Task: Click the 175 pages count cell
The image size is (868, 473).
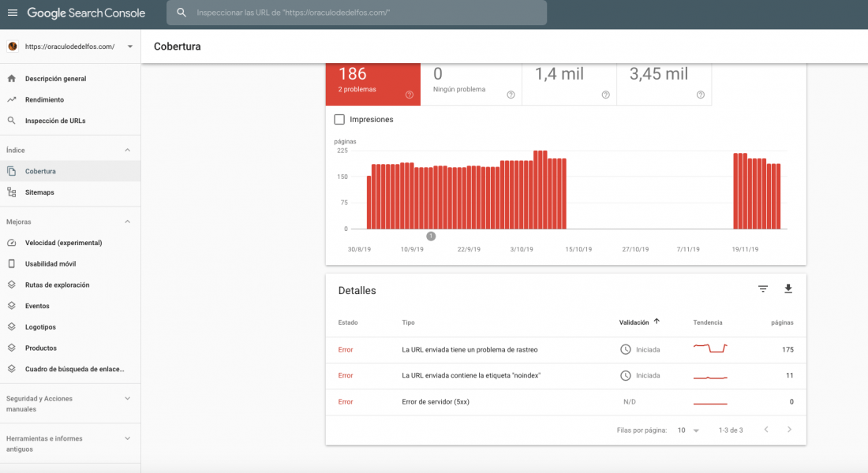Action: (x=788, y=350)
